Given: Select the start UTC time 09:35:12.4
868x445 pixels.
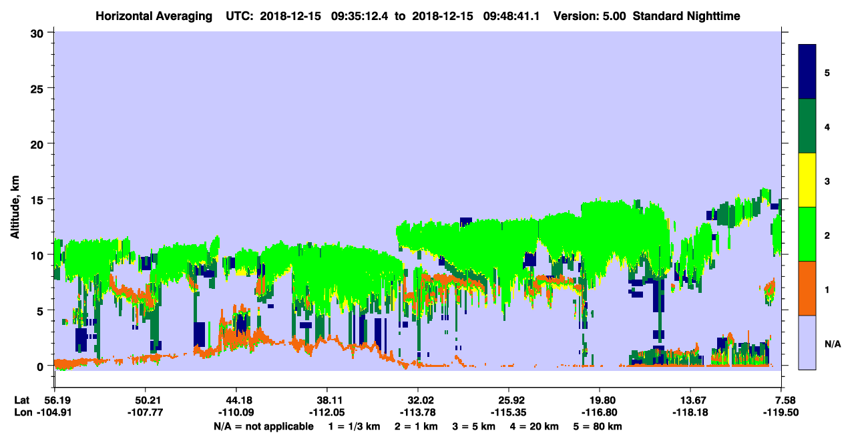Looking at the screenshot, I should click(354, 16).
